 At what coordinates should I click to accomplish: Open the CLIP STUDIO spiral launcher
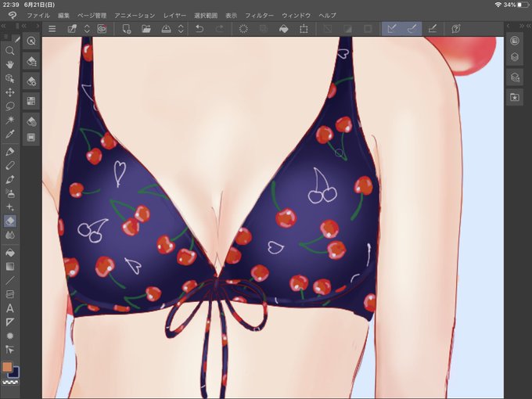102,29
